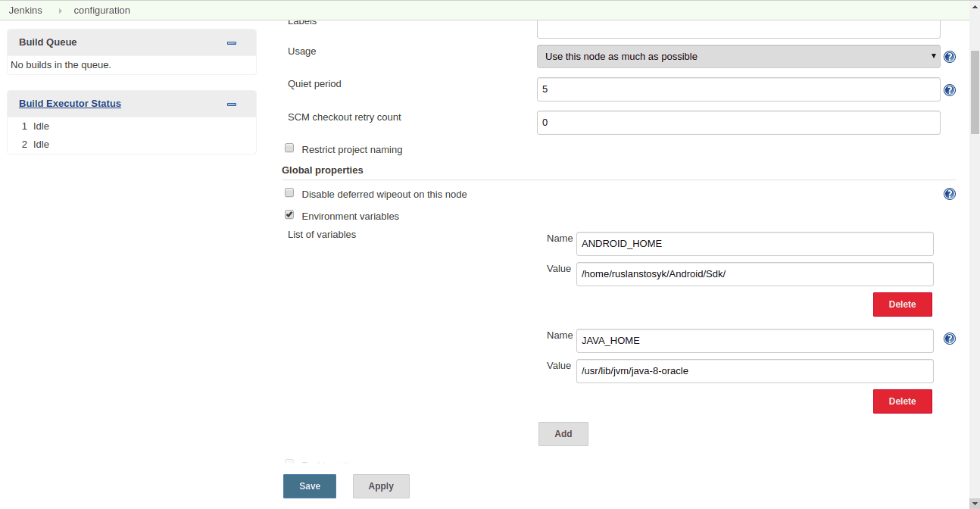The height and width of the screenshot is (509, 980).
Task: Uncheck the Environment variables checkbox
Action: [289, 215]
